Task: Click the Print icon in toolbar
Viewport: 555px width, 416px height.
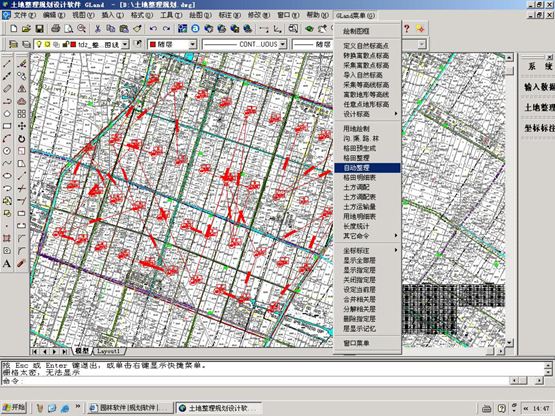Action: point(56,29)
